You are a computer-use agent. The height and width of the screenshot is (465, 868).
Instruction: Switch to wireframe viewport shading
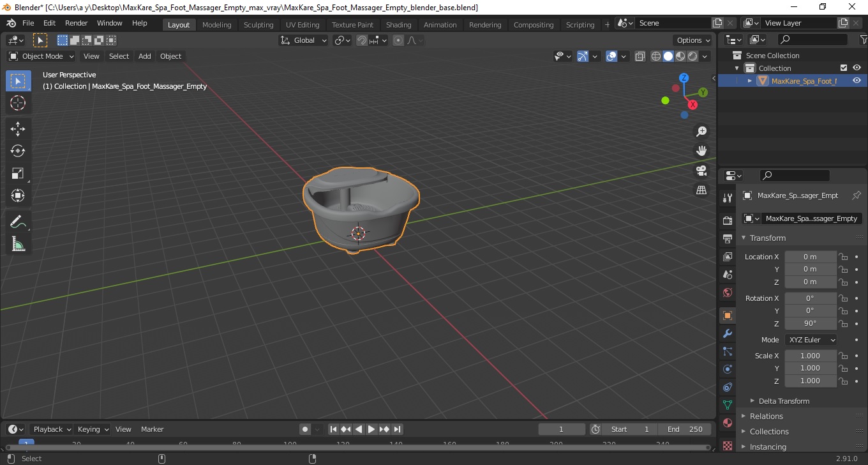[x=656, y=56]
